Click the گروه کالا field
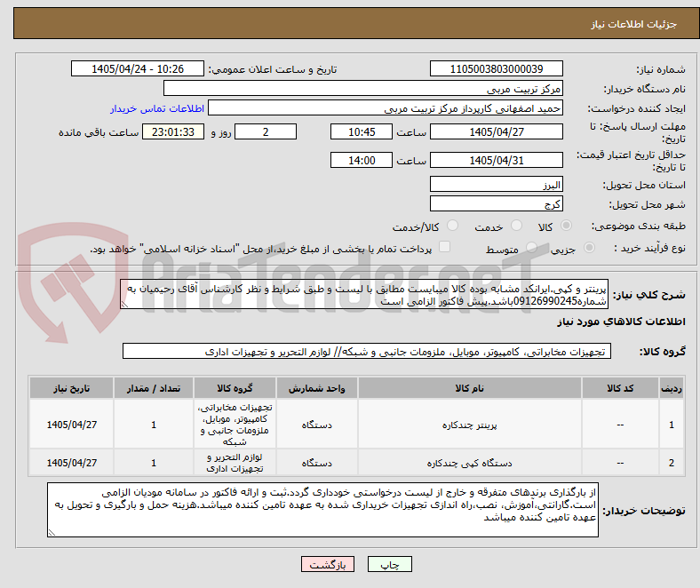This screenshot has height=588, width=700. point(367,352)
